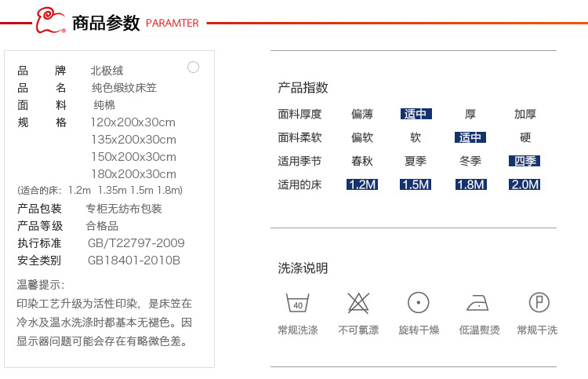Click the fabric value 纯棉
This screenshot has width=588, height=379.
pyautogui.click(x=104, y=104)
